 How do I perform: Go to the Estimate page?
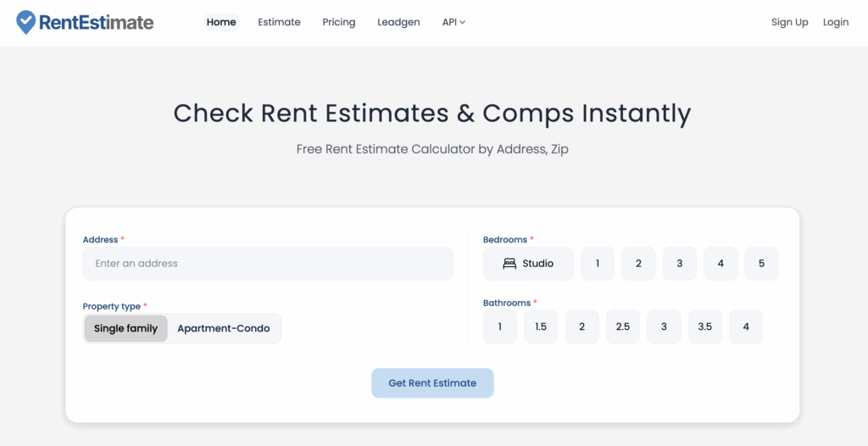pos(279,22)
